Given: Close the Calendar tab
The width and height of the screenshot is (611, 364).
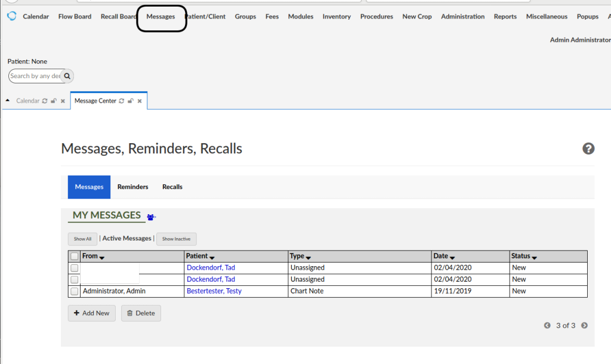Looking at the screenshot, I should (x=63, y=101).
